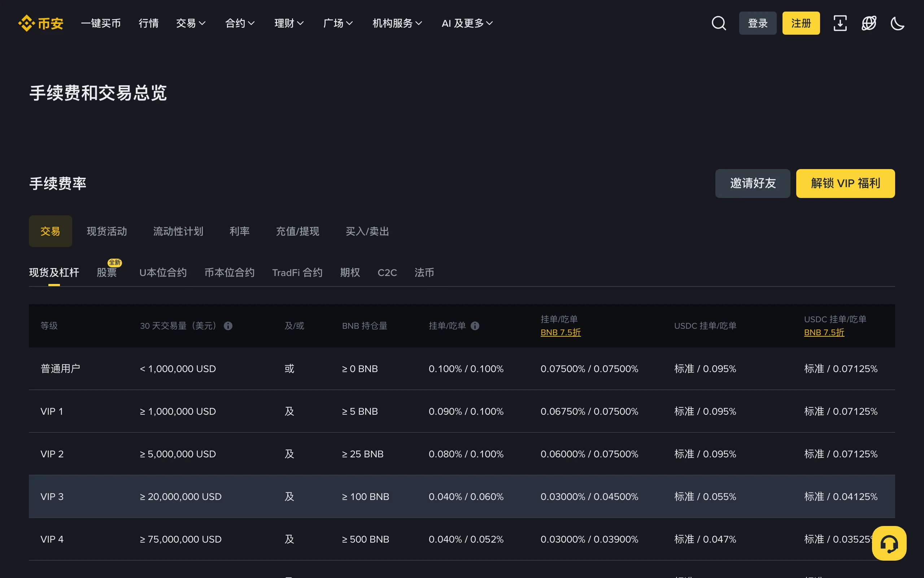Switch to the 流动性计划 tab
The height and width of the screenshot is (578, 924).
pos(178,231)
